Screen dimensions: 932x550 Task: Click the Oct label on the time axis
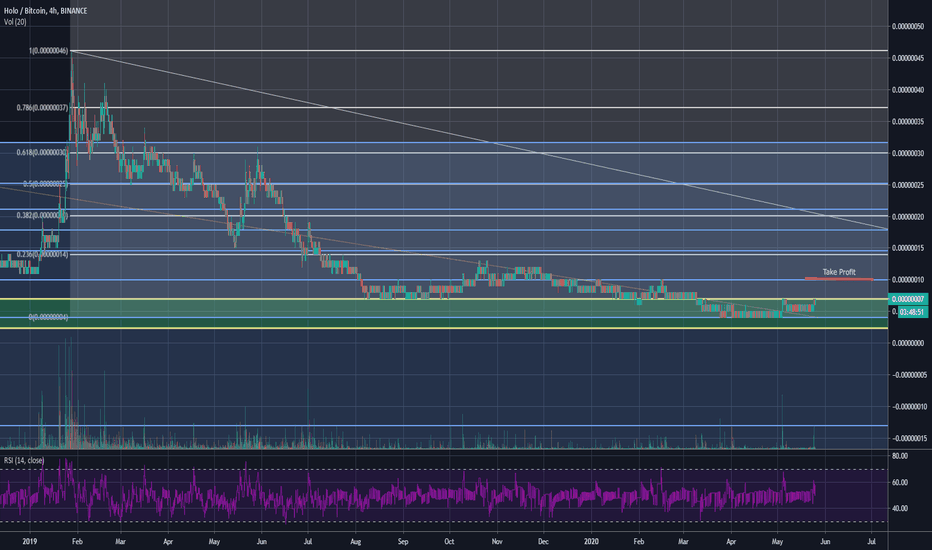449,542
